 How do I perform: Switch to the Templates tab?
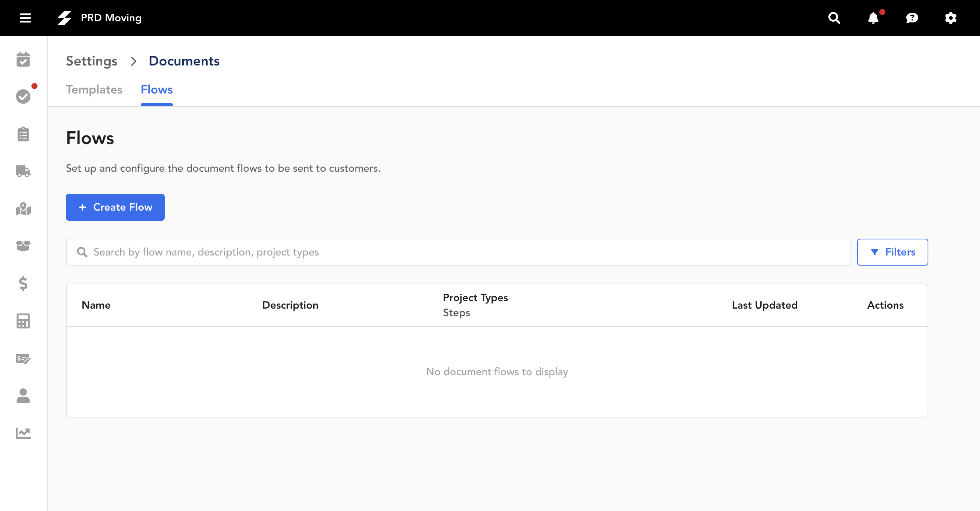click(94, 89)
